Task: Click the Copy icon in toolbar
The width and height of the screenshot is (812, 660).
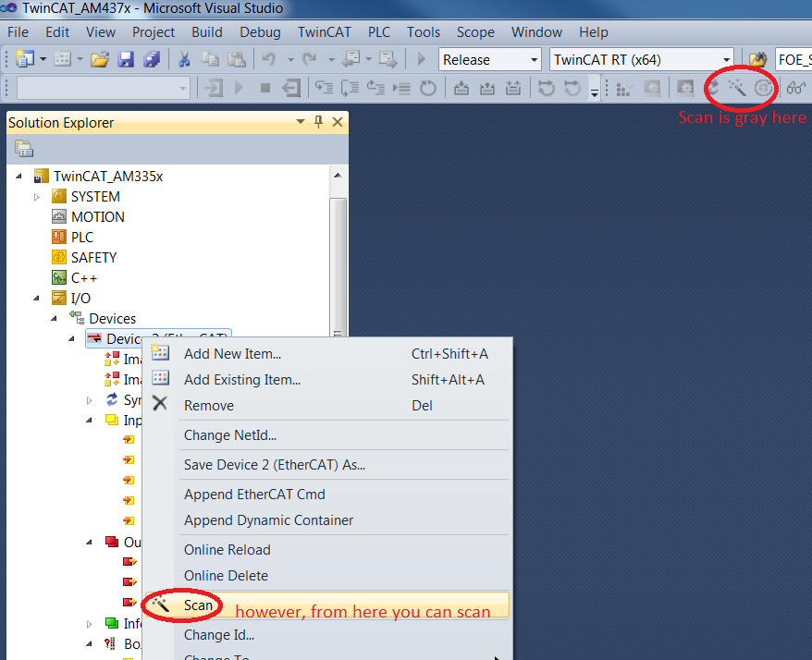Action: pyautogui.click(x=210, y=59)
